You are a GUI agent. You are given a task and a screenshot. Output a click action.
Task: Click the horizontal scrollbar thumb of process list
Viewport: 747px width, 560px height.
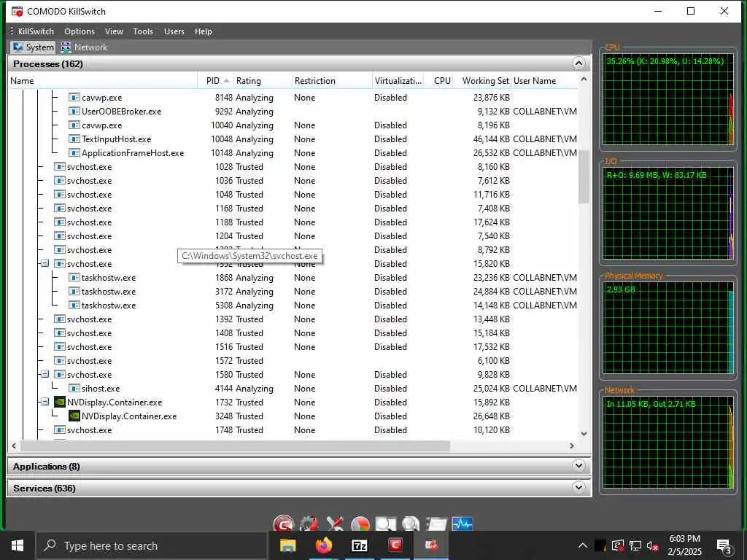coord(234,446)
